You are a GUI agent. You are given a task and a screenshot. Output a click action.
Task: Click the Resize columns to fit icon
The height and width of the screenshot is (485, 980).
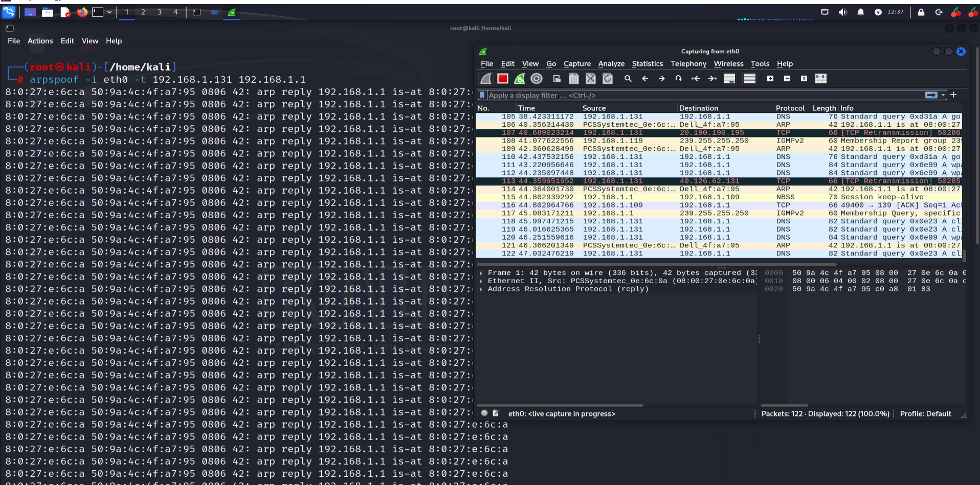point(821,79)
